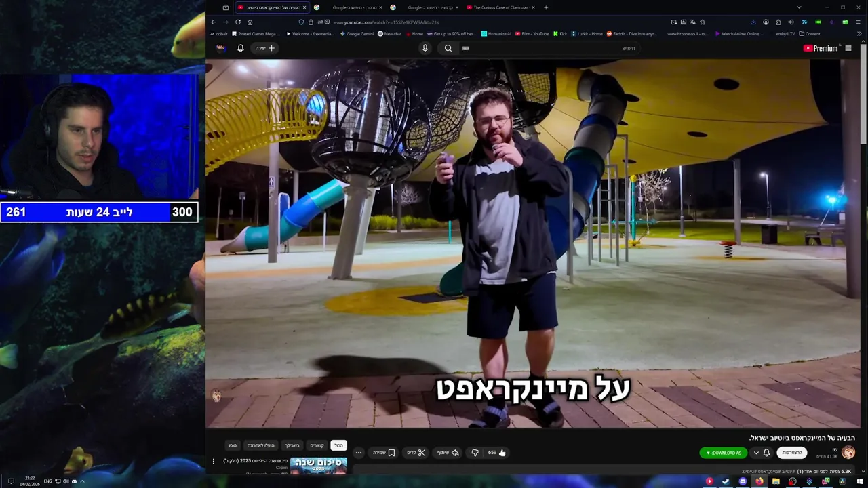Open the Google Gemini bookmark

coord(357,33)
